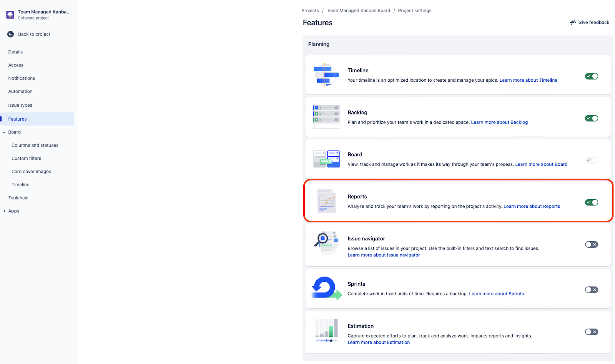Click the Give feedback megaphone icon
The image size is (615, 364).
click(573, 22)
